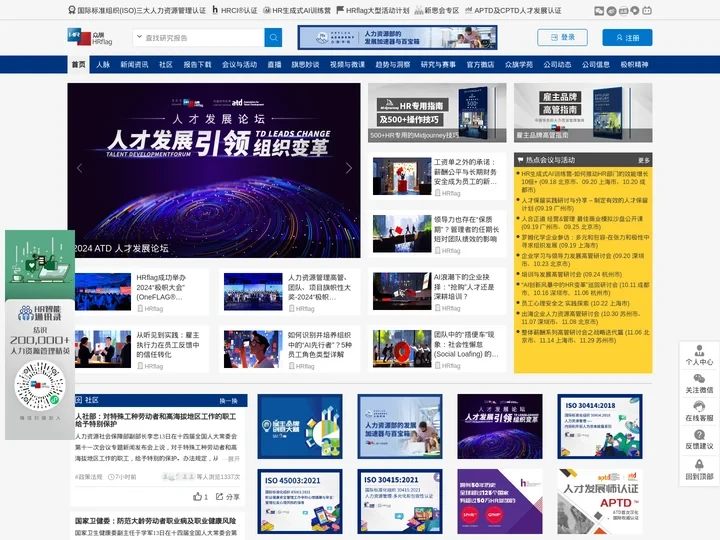Select the 直播 nav item
The image size is (720, 540).
pyautogui.click(x=275, y=65)
